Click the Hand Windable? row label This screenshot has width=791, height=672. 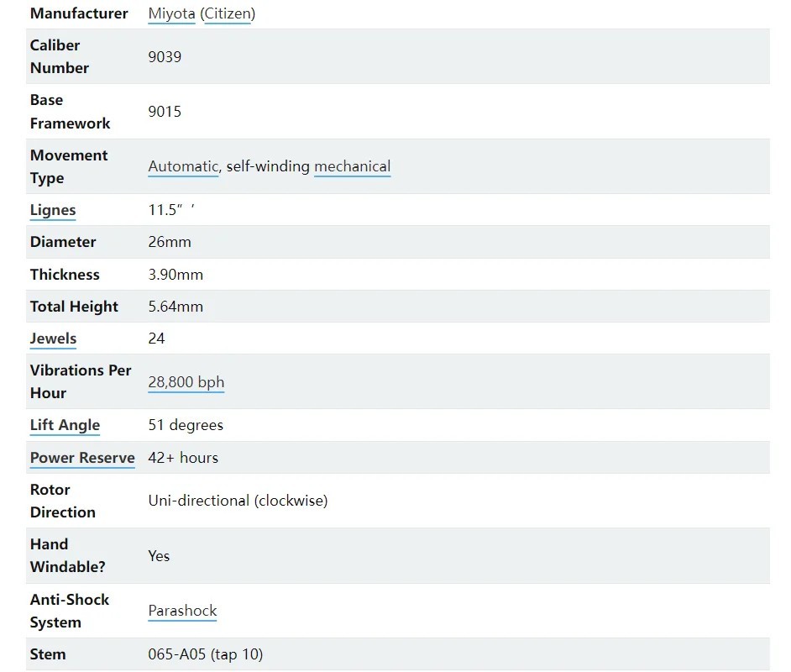coord(68,556)
